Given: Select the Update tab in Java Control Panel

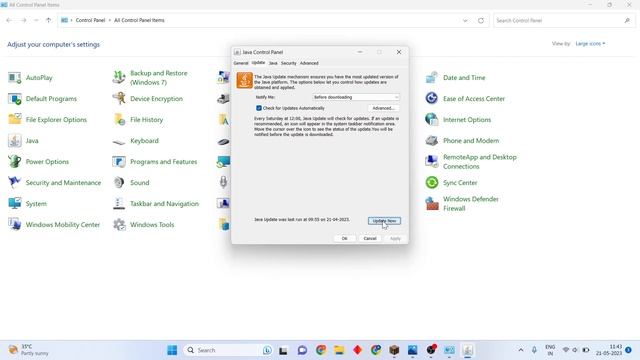Looking at the screenshot, I should point(258,63).
